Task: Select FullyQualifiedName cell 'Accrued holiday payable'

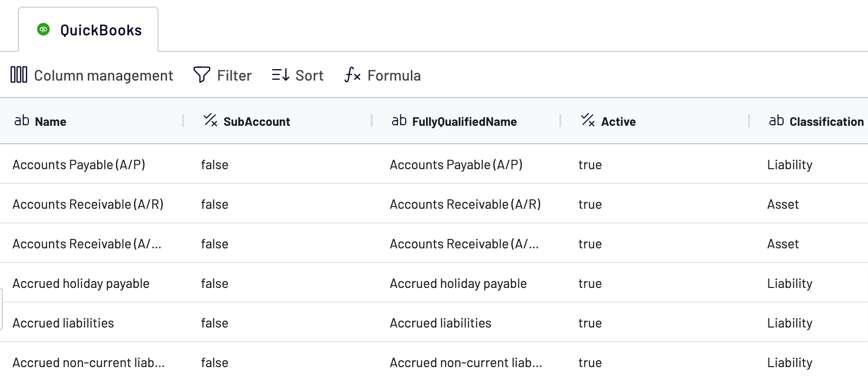Action: [459, 283]
